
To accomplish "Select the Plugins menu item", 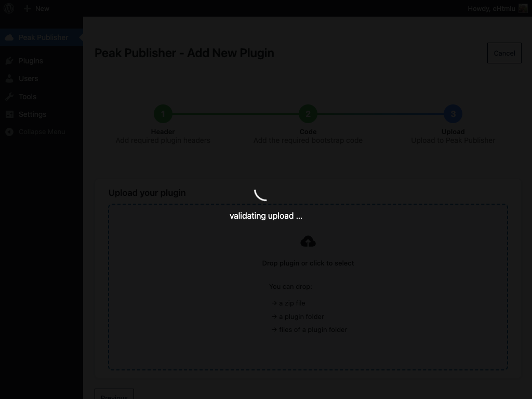I will (x=31, y=61).
